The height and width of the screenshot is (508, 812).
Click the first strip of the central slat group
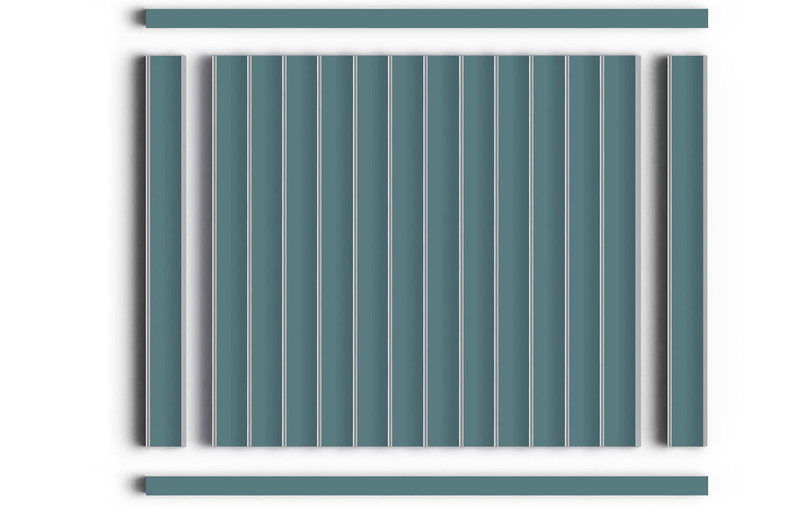pyautogui.click(x=231, y=251)
